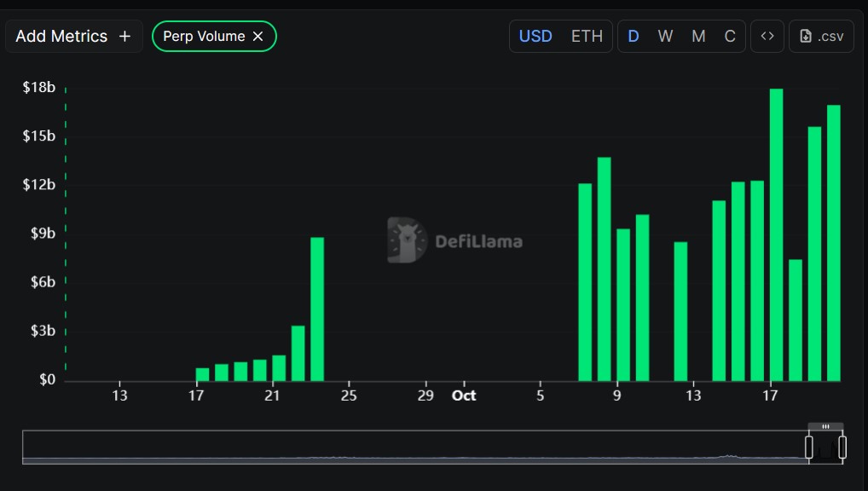Open the embed code icon
This screenshot has width=868, height=491.
coord(767,37)
